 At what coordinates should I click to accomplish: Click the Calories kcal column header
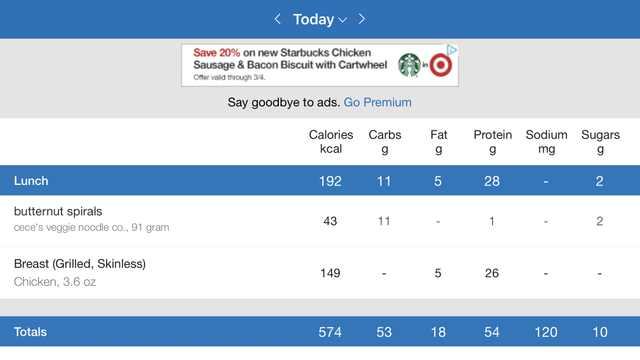[x=331, y=142]
